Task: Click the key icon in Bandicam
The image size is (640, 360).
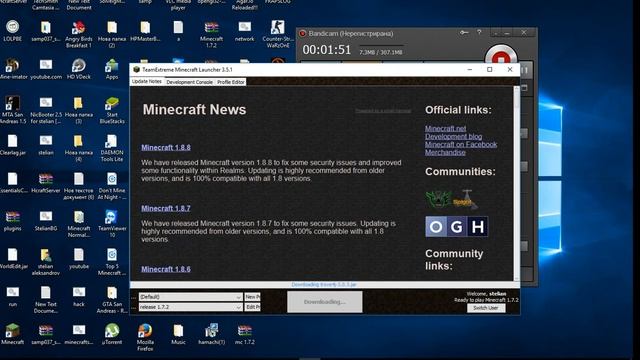Action: click(x=464, y=33)
